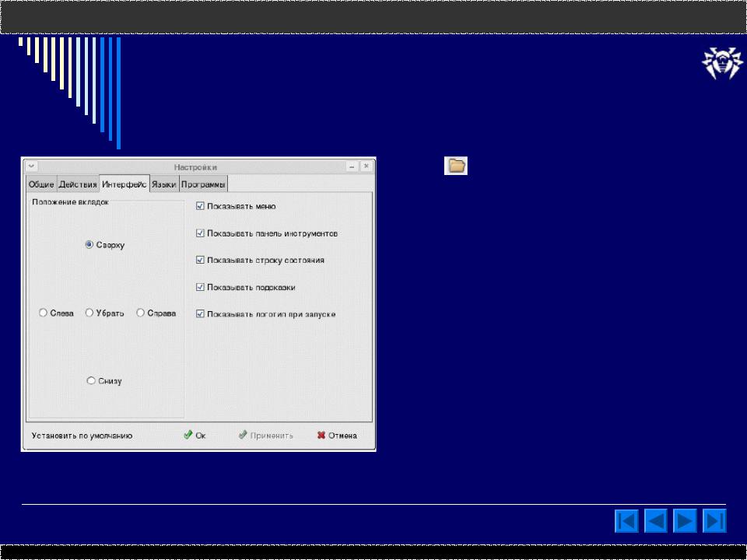Screen dimensions: 747x560
Task: Click the Применить button
Action: pos(266,436)
